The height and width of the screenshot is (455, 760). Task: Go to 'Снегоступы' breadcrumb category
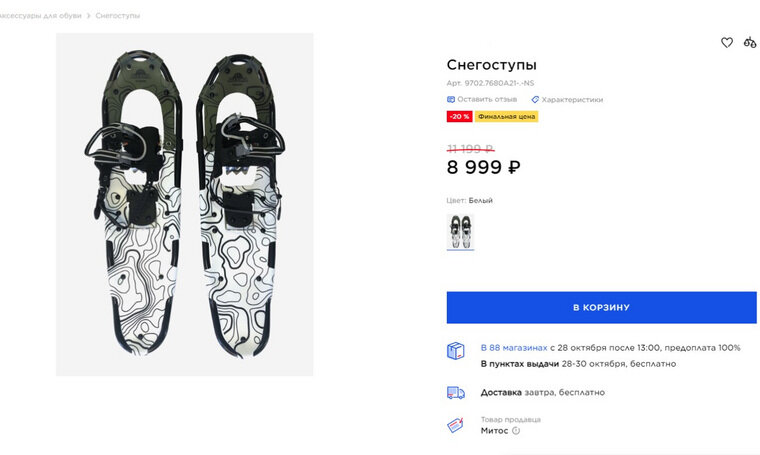click(x=118, y=16)
